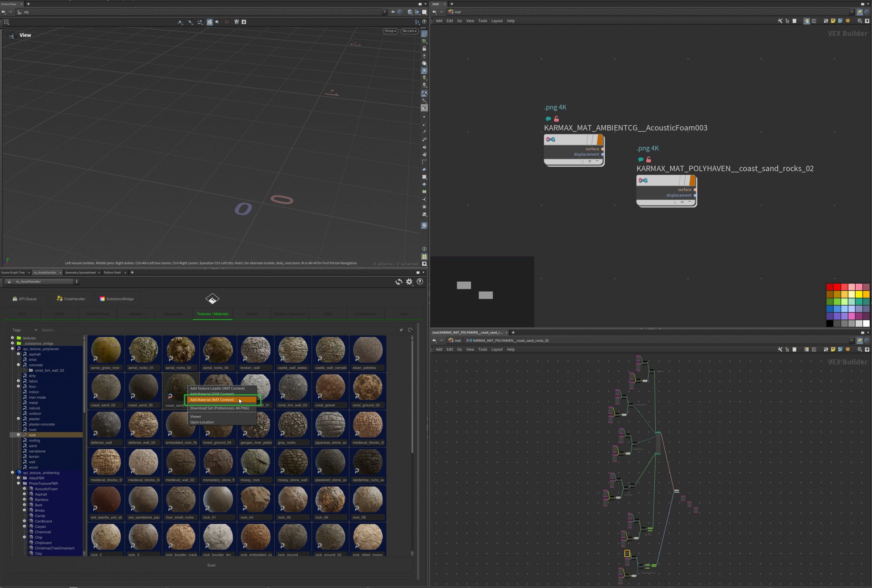Screen dimensions: 872x588
Task: Pick the bright red color swatch
Action: point(837,287)
